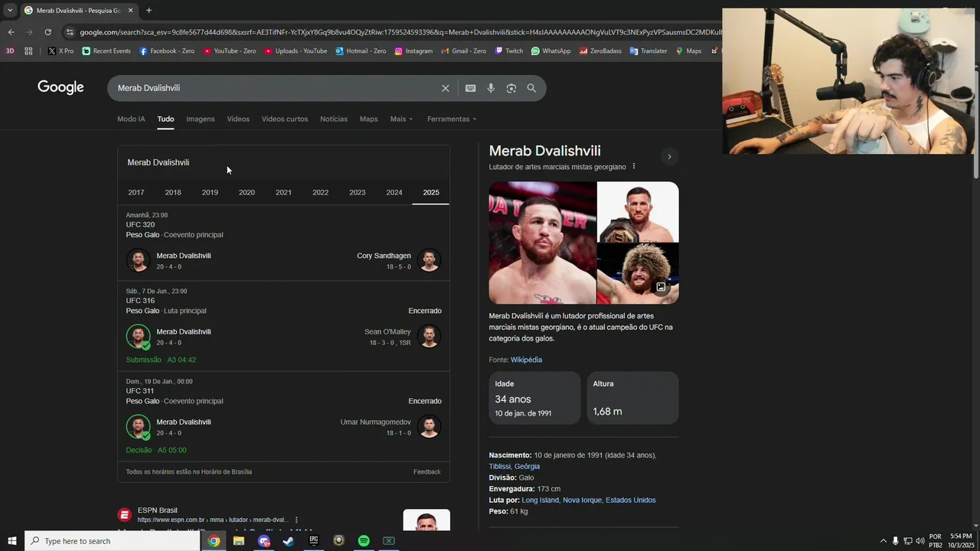Screen dimensions: 980x551
Task: Open the on-screen keyboard icon in search bar
Action: 471,88
